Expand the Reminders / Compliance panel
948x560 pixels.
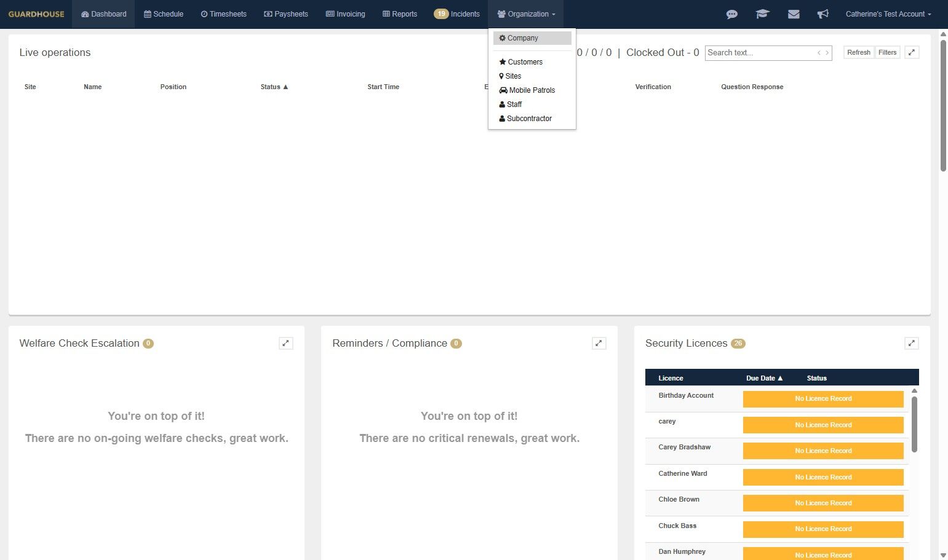pos(599,343)
